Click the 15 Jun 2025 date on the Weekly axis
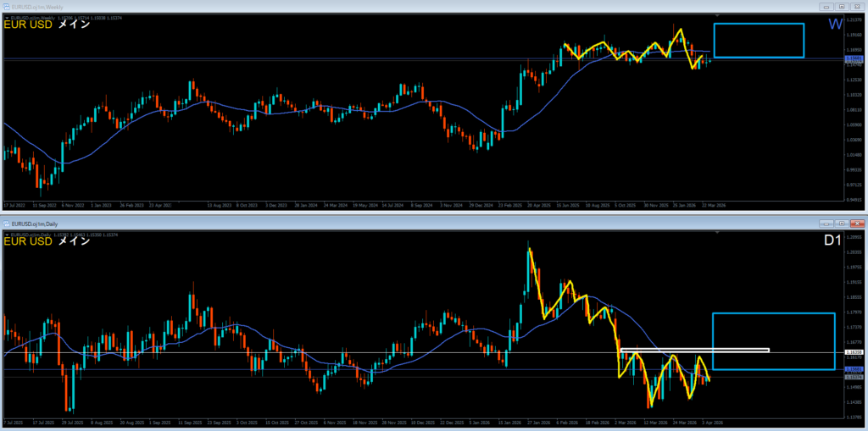Viewport: 868px width, 431px height. 569,205
